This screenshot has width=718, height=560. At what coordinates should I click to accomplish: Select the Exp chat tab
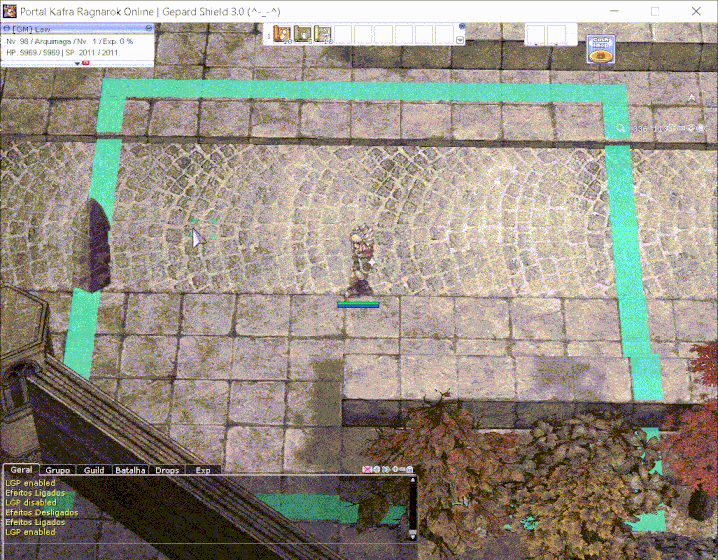(203, 469)
